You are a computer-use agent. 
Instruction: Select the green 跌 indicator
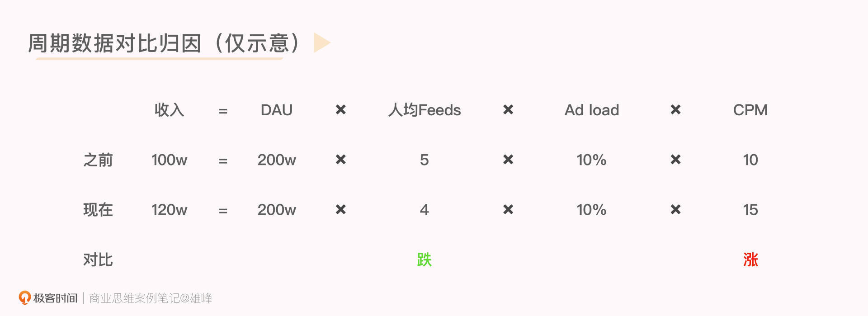(424, 260)
